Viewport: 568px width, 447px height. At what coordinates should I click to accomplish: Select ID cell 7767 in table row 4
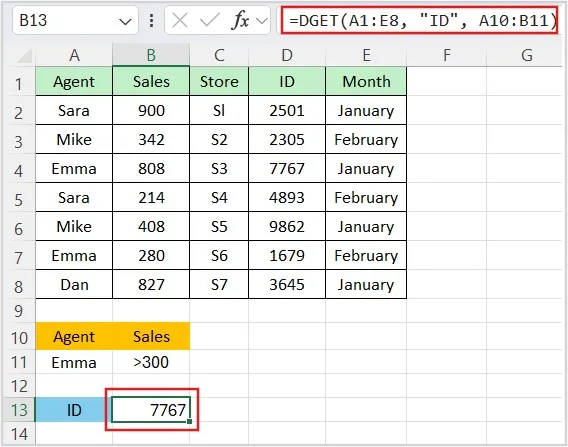287,168
